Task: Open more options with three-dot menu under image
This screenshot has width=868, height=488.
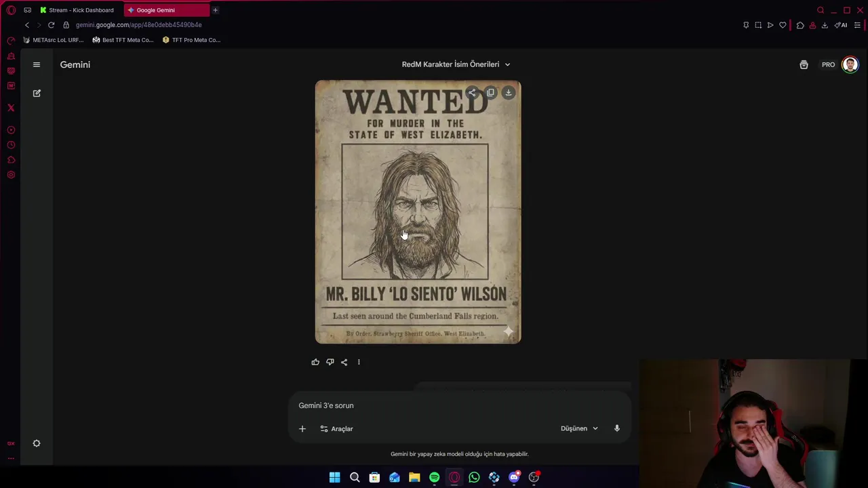Action: 359,362
